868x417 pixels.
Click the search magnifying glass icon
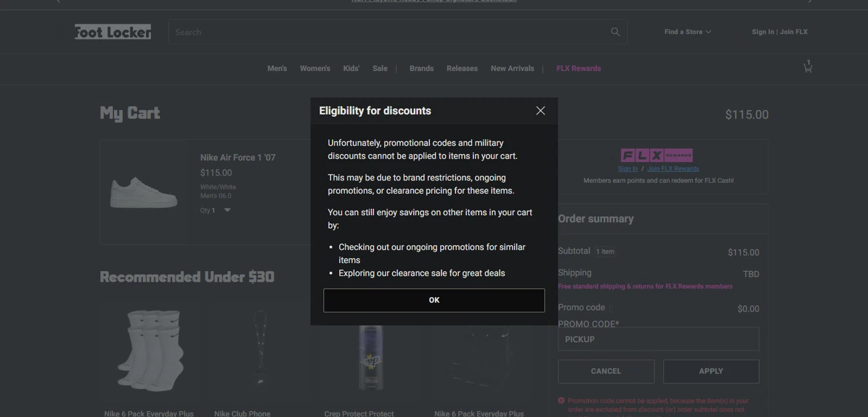pyautogui.click(x=615, y=32)
